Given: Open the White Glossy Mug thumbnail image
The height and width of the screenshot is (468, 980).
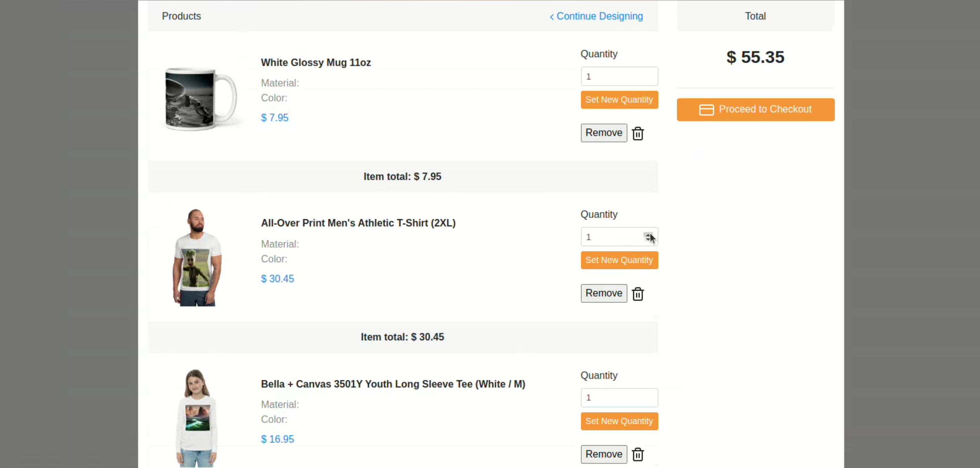Looking at the screenshot, I should pos(200,99).
